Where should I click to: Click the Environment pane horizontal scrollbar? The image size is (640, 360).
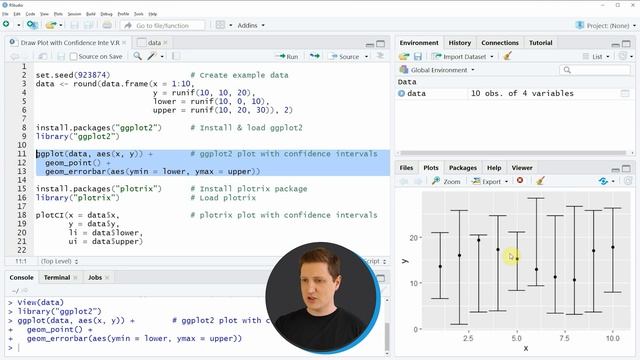(513, 153)
